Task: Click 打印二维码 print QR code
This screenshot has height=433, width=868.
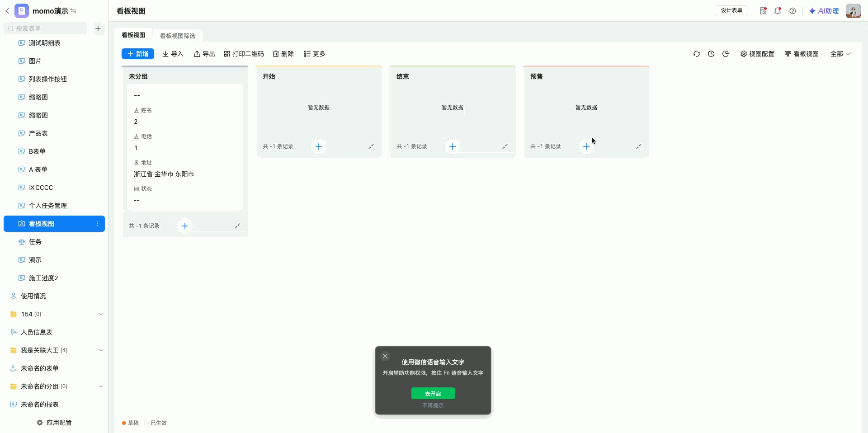Action: coord(244,54)
